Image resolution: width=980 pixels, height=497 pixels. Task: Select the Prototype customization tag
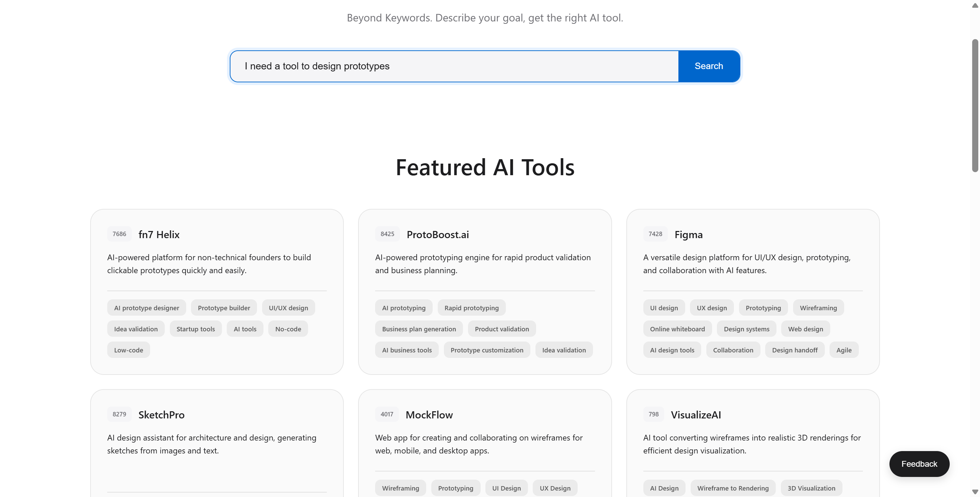coord(487,350)
